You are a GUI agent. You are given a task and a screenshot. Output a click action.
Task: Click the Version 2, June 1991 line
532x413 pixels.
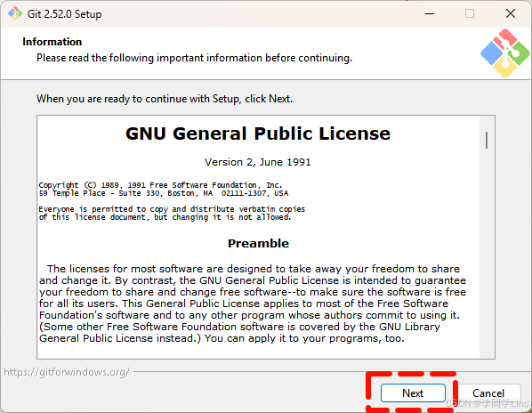click(x=257, y=162)
